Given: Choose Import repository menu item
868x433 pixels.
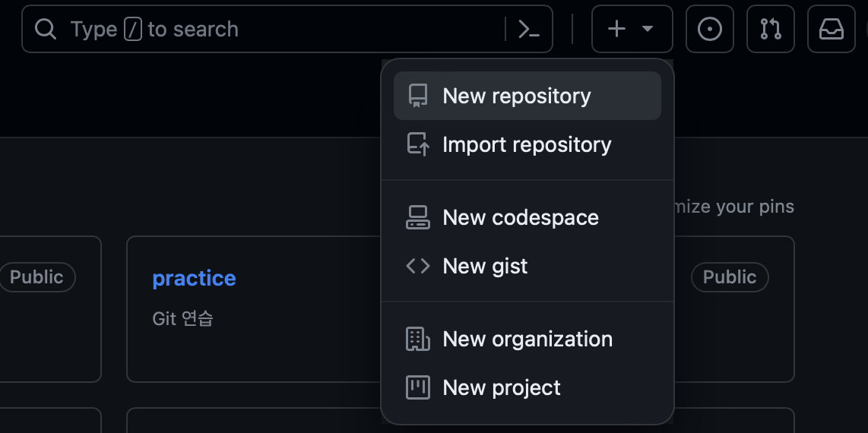Looking at the screenshot, I should (527, 144).
